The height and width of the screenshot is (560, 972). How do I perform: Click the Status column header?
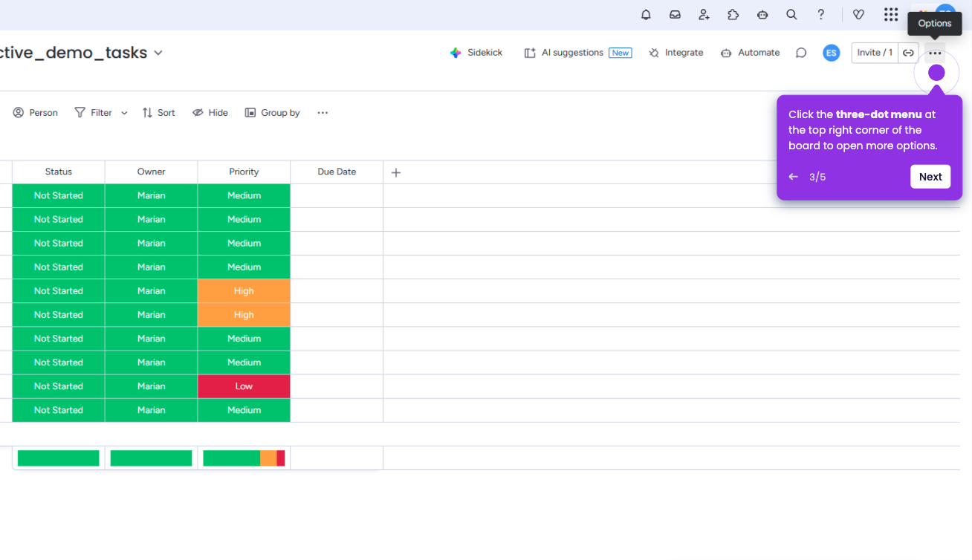pyautogui.click(x=59, y=172)
